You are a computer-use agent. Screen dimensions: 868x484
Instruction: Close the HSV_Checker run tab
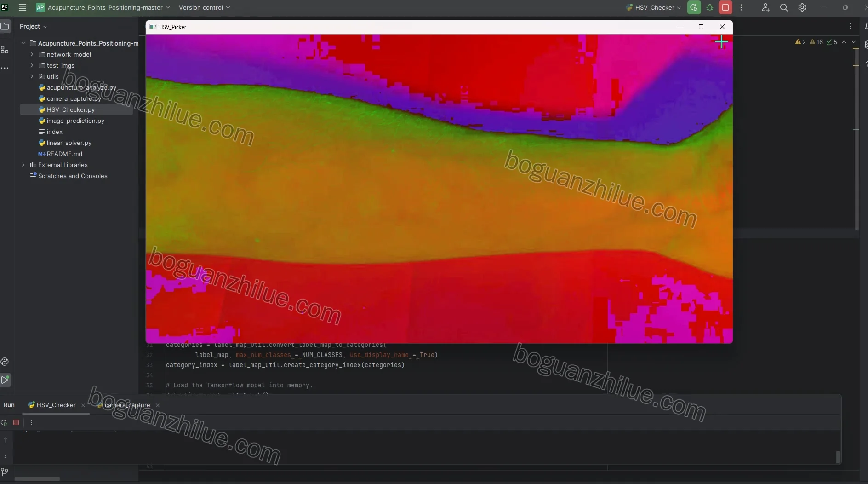click(x=83, y=405)
